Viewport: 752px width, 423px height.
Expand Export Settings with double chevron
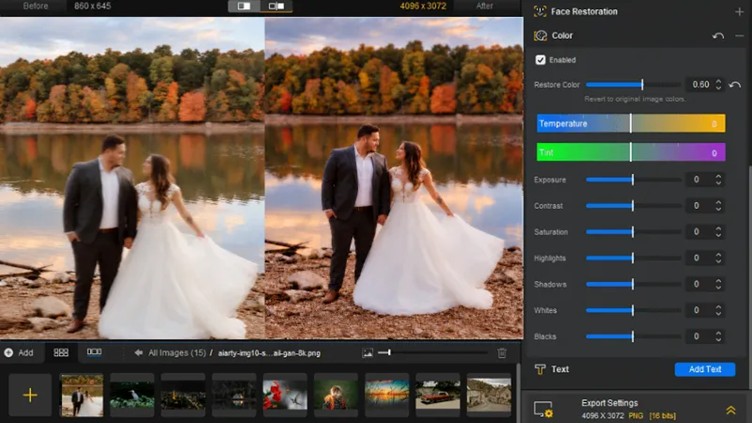coord(730,410)
